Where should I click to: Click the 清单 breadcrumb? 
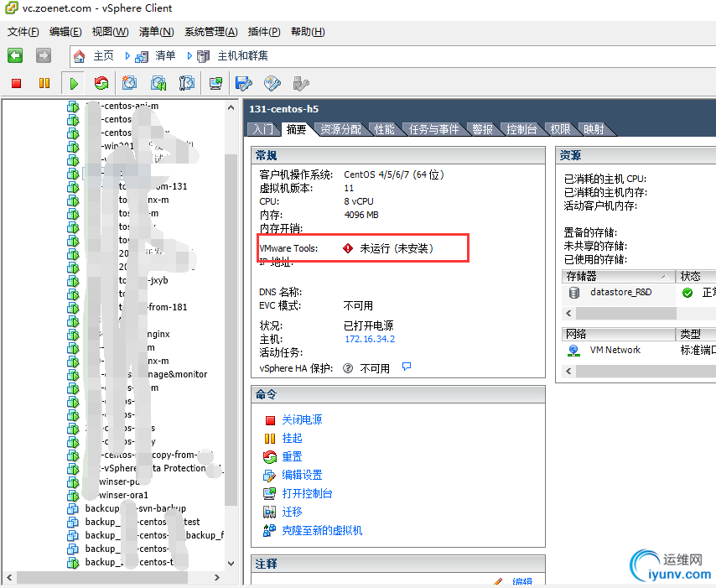click(165, 55)
